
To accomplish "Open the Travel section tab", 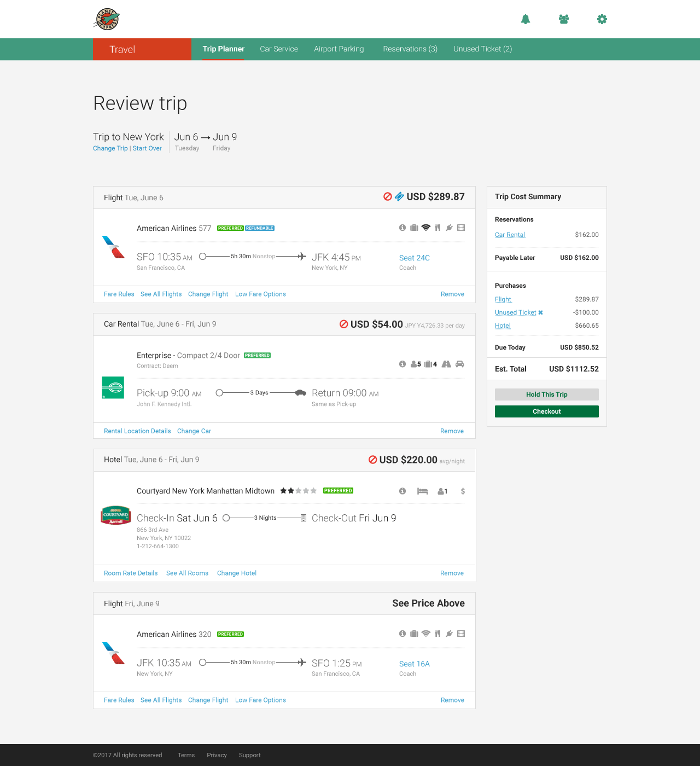I will pos(142,49).
